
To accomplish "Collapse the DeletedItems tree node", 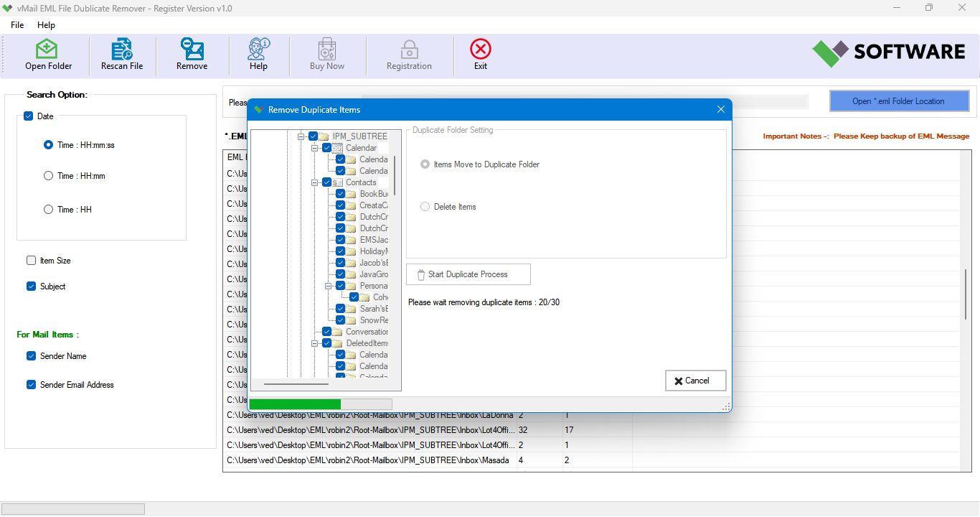I will [x=315, y=343].
